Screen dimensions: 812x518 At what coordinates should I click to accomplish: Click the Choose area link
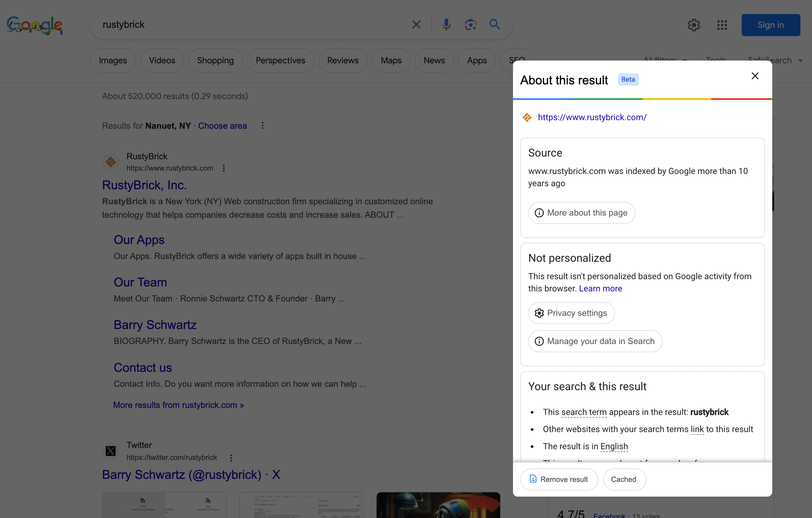coord(222,125)
